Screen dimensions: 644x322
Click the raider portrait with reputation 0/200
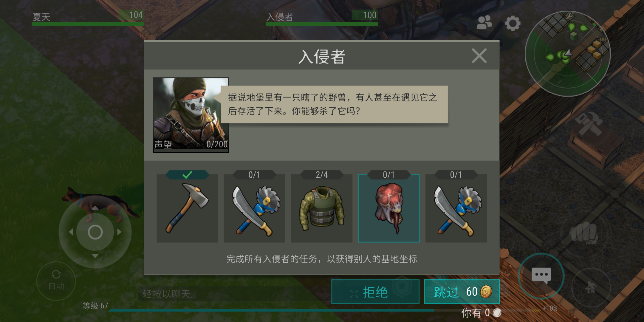point(191,115)
